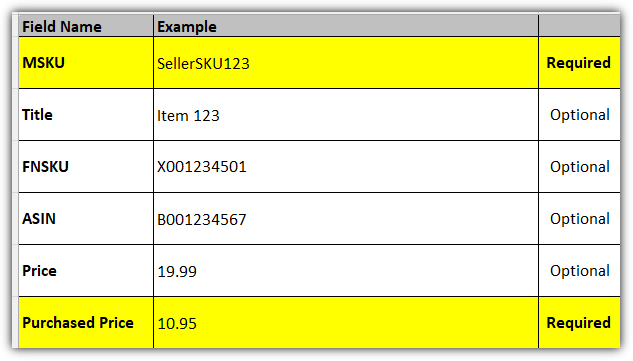
Task: Select the X001234501 example cell
Action: pyautogui.click(x=346, y=167)
